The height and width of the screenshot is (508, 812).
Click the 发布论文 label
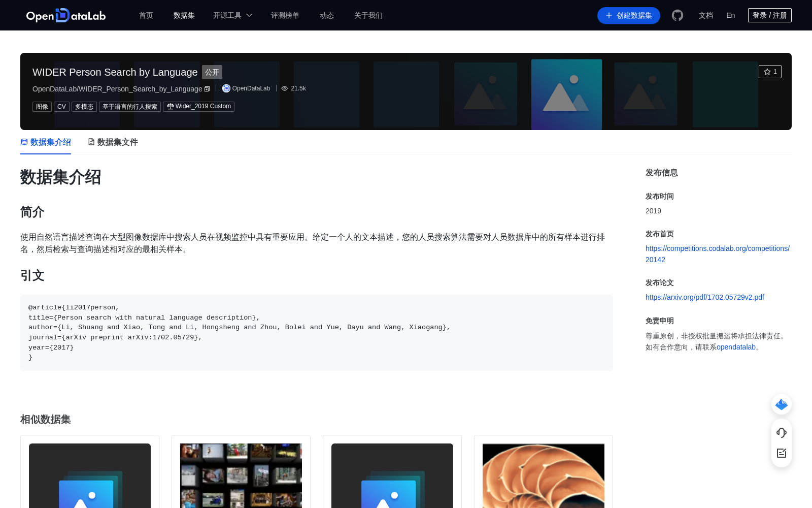pos(660,282)
